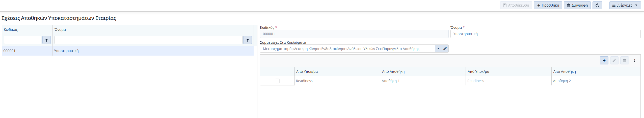Add a new relation row with plus icon
This screenshot has width=644, height=118.
point(604,60)
